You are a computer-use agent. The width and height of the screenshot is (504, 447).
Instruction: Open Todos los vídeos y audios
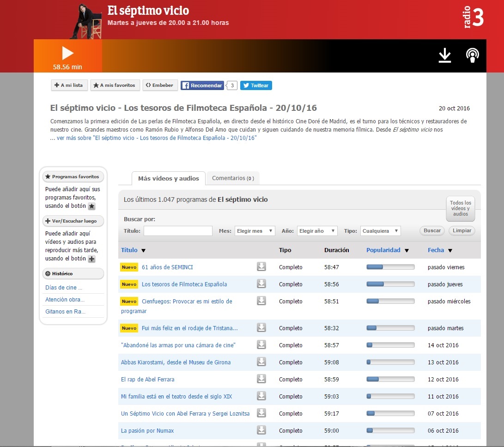[x=460, y=208]
